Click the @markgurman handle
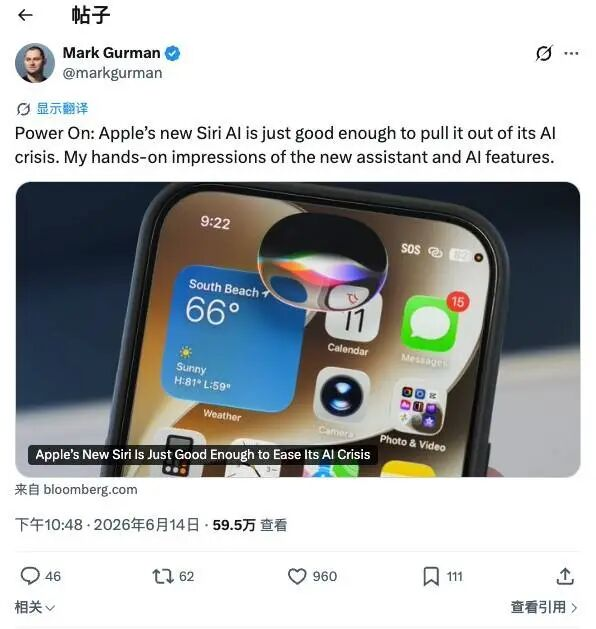The image size is (596, 629). [x=112, y=73]
